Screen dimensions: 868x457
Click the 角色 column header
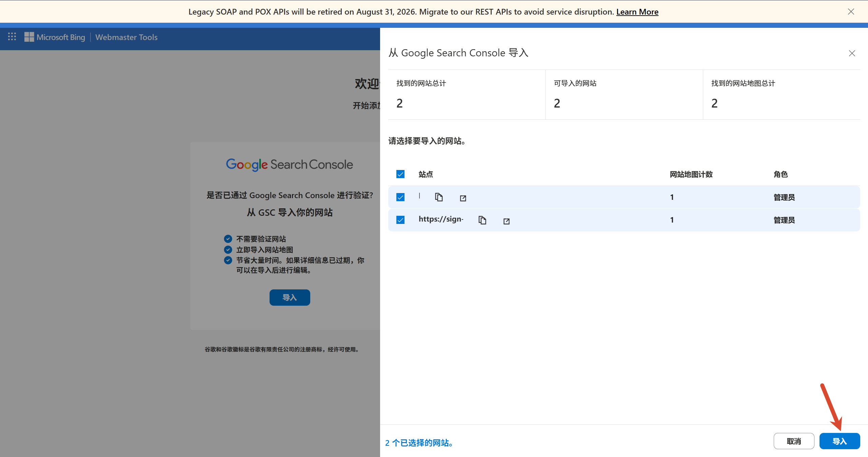[x=781, y=174]
